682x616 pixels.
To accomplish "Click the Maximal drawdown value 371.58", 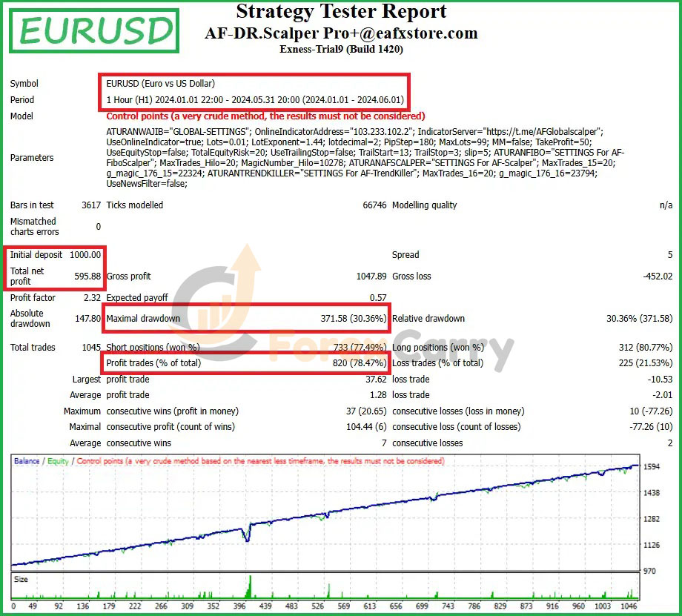I will coord(353,319).
